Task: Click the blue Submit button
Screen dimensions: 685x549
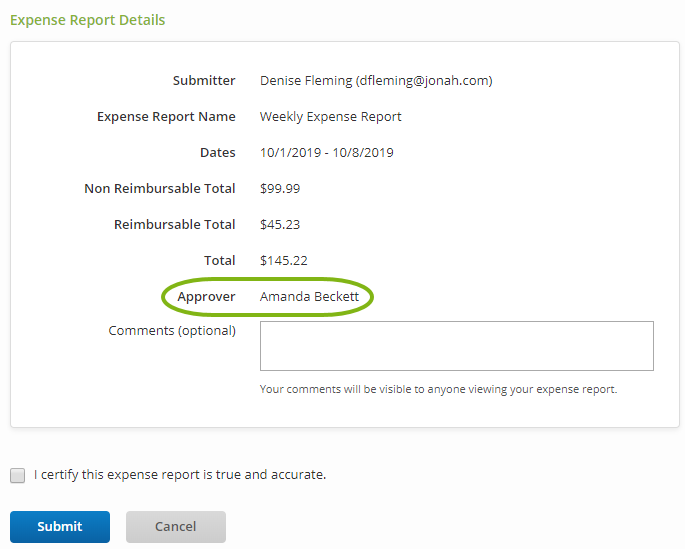Action: pos(60,527)
